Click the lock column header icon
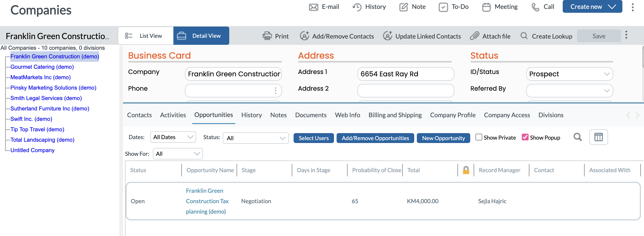The image size is (644, 236). coord(466,170)
